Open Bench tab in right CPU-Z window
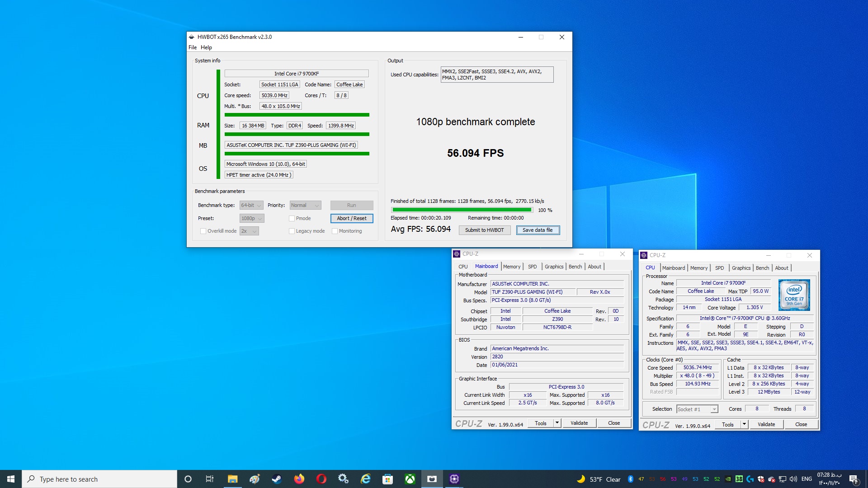The height and width of the screenshot is (488, 868). point(762,268)
